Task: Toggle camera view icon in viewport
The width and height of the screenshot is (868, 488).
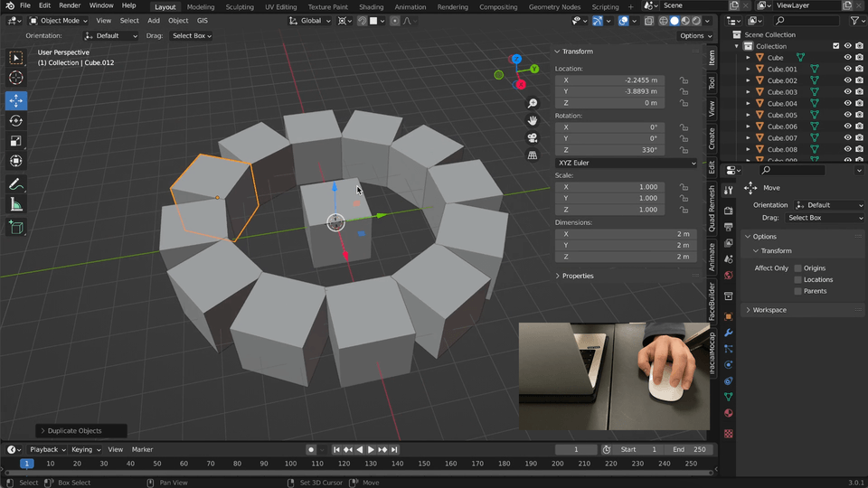Action: click(x=533, y=138)
